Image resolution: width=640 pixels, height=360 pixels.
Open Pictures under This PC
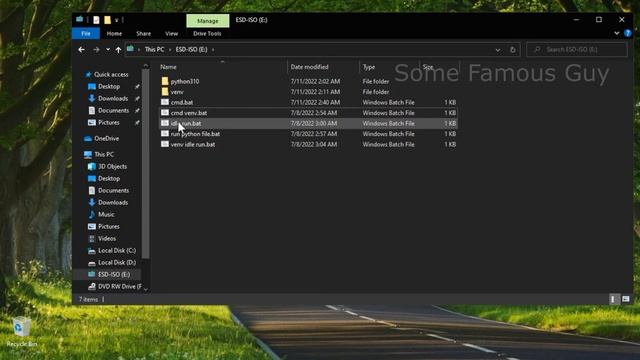pyautogui.click(x=109, y=227)
